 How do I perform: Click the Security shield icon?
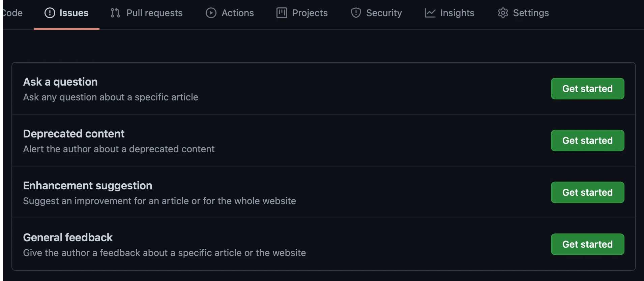(x=356, y=13)
